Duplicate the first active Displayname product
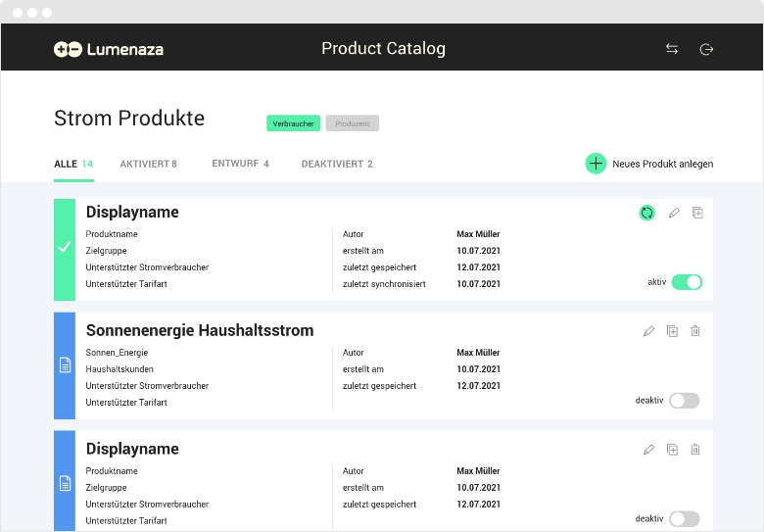764x532 pixels. coord(697,213)
